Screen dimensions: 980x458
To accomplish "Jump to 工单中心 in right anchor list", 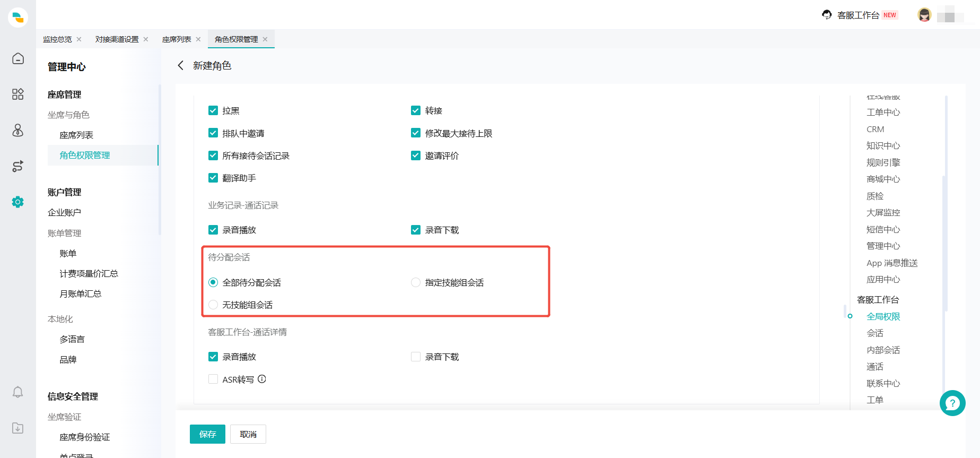I will pyautogui.click(x=883, y=113).
